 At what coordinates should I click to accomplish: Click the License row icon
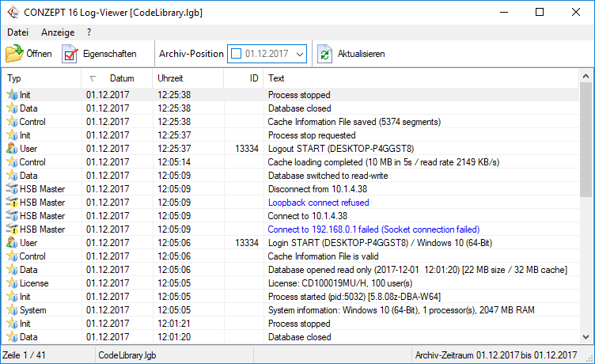(x=12, y=283)
